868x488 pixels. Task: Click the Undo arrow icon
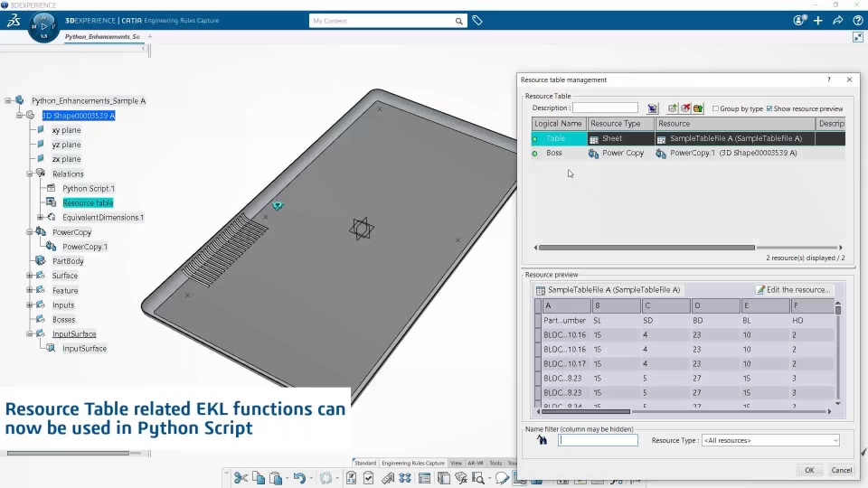coord(299,478)
